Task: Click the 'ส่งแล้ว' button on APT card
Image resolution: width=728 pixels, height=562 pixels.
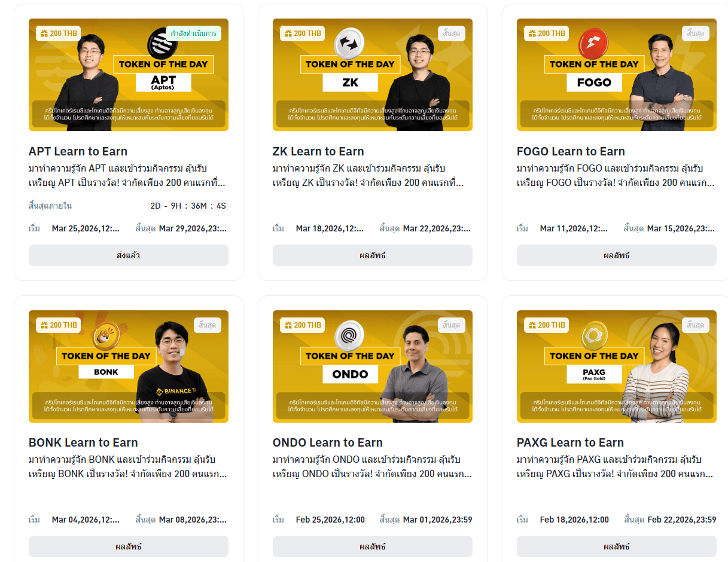Action: coord(129,255)
